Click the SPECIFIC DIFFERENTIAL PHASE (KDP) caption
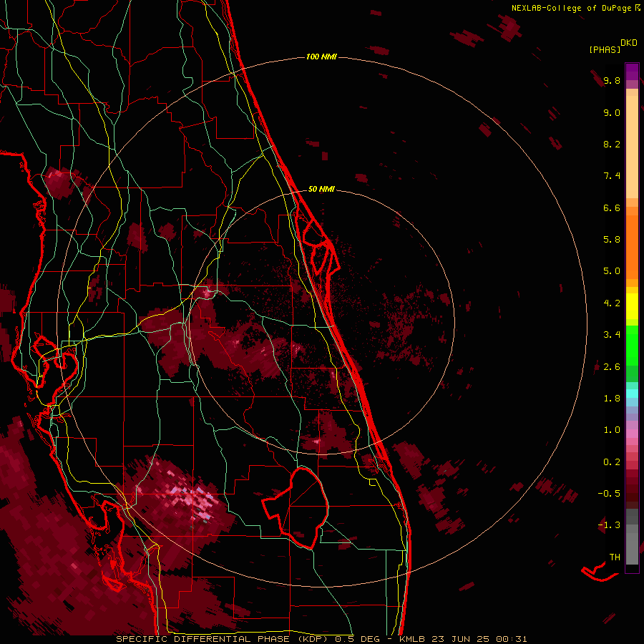 [222, 639]
